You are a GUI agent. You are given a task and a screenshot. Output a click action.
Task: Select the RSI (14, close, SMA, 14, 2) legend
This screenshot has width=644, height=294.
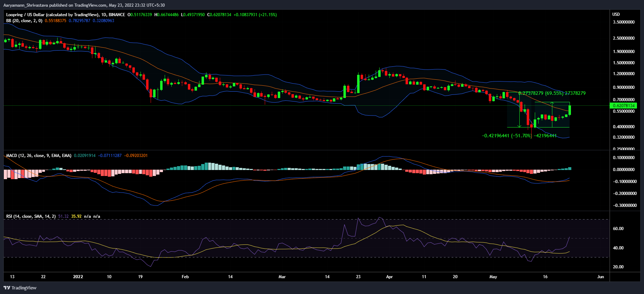[31, 216]
